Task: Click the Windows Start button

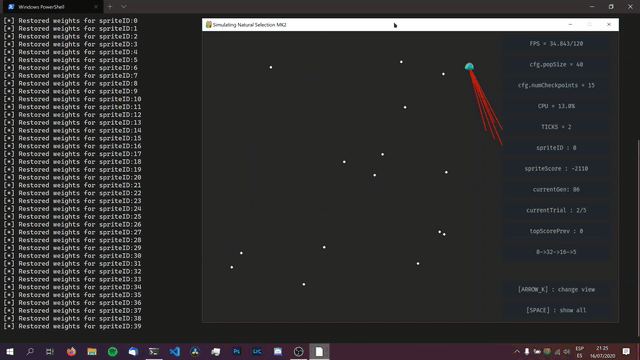Action: (9, 351)
